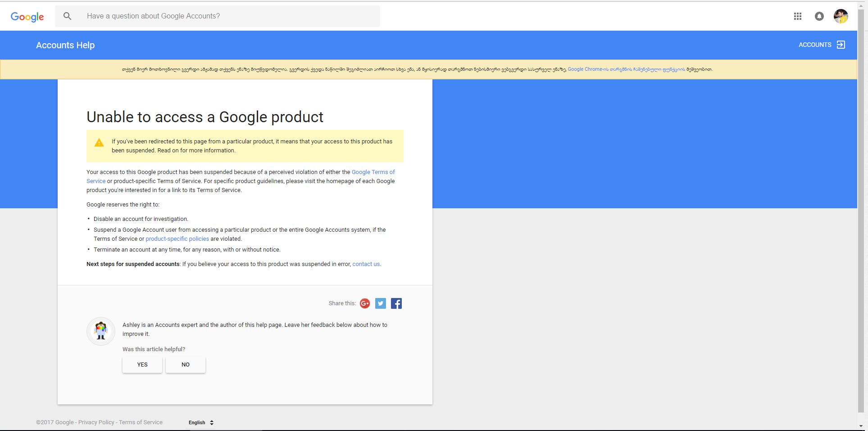Open the Google Terms of Service link
This screenshot has width=868, height=431.
point(373,172)
